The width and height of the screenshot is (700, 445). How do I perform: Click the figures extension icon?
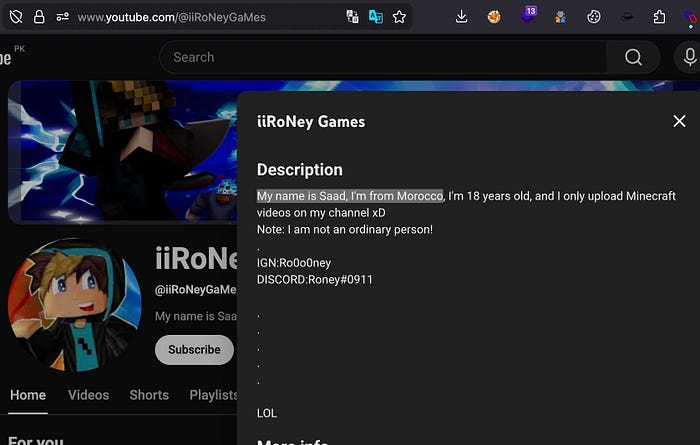coord(560,17)
